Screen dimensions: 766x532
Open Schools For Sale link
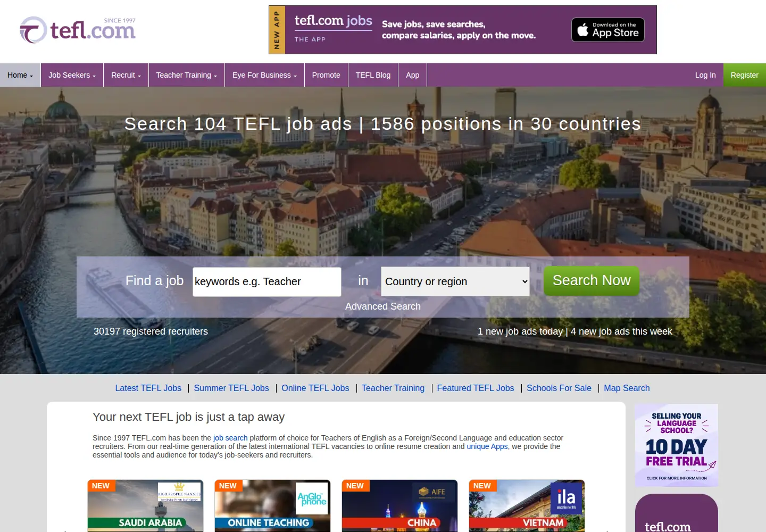pyautogui.click(x=559, y=388)
